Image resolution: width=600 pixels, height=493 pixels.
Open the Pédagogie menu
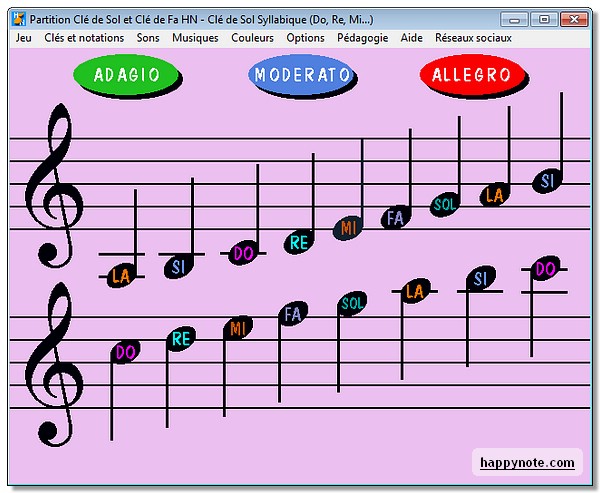pyautogui.click(x=362, y=38)
